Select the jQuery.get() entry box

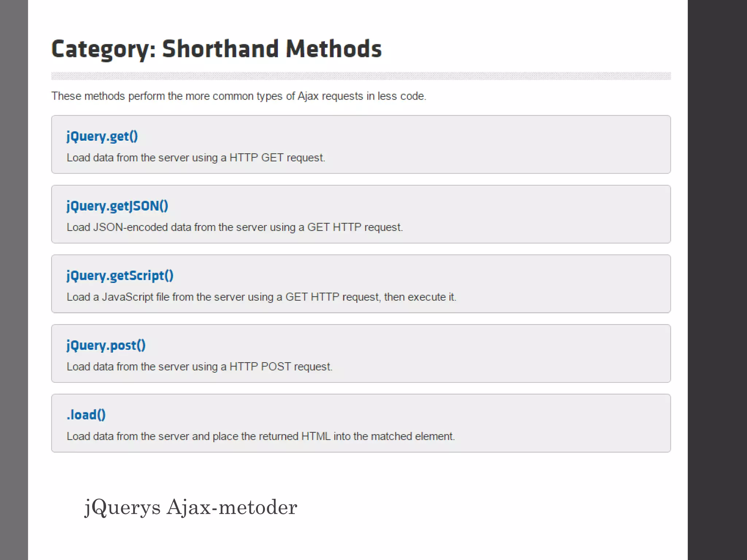361,144
